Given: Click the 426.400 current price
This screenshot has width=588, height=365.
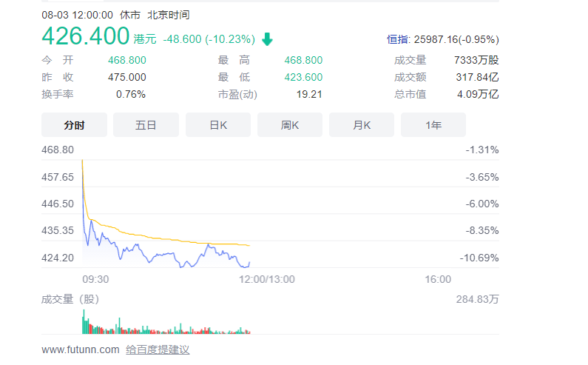Looking at the screenshot, I should tap(85, 36).
